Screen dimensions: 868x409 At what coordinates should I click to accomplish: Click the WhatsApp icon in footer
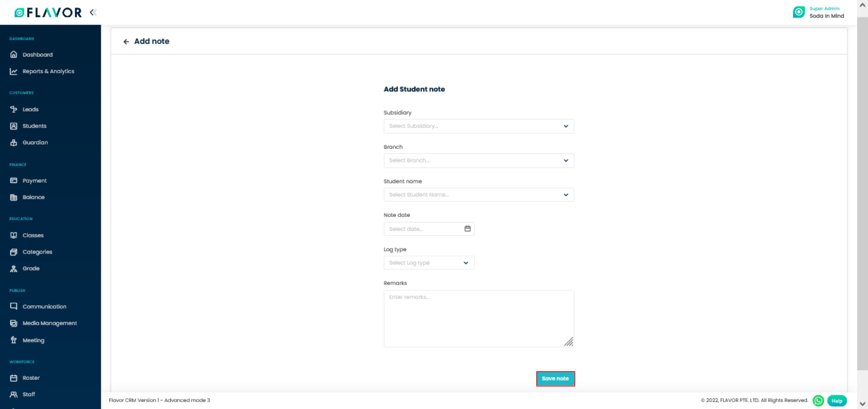click(818, 401)
